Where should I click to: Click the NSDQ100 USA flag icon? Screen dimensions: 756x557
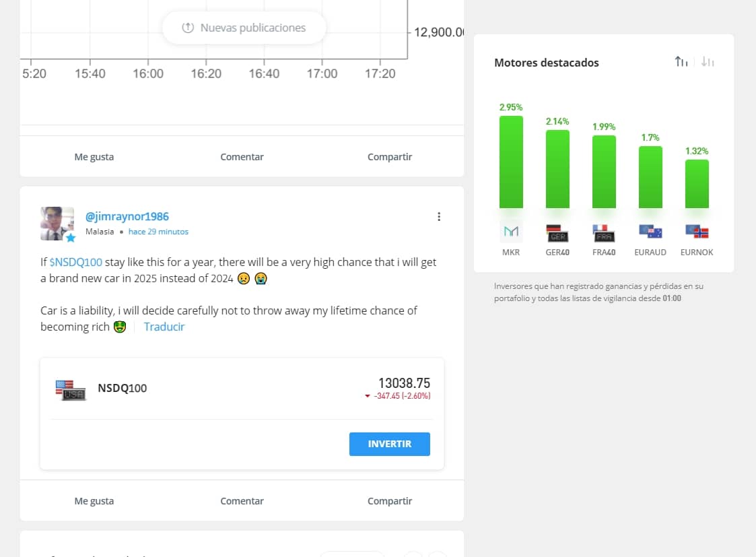(71, 389)
